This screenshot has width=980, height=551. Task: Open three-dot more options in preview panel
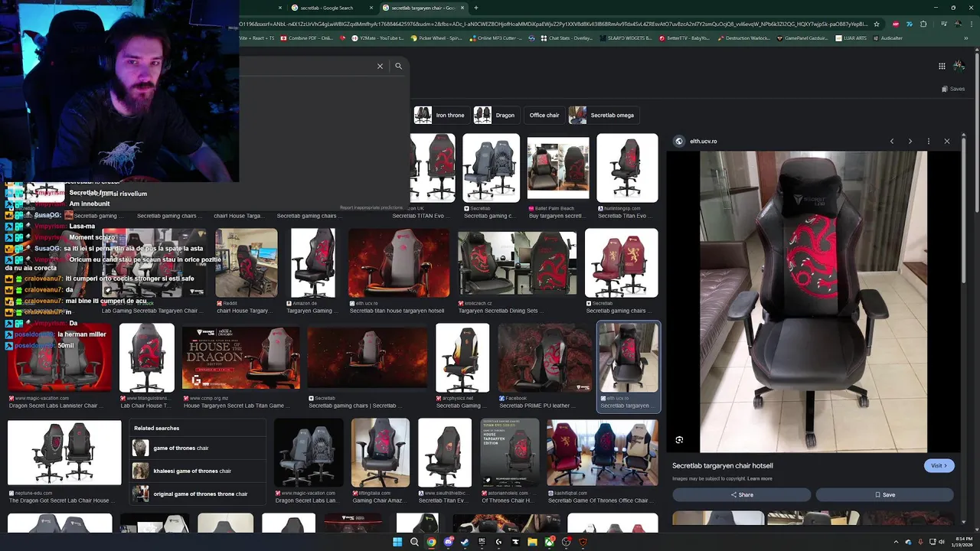coord(928,142)
